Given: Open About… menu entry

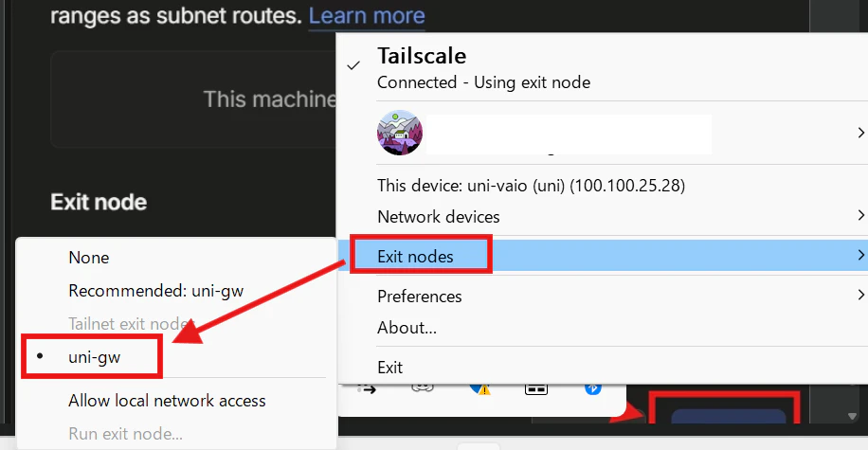Looking at the screenshot, I should [x=407, y=328].
